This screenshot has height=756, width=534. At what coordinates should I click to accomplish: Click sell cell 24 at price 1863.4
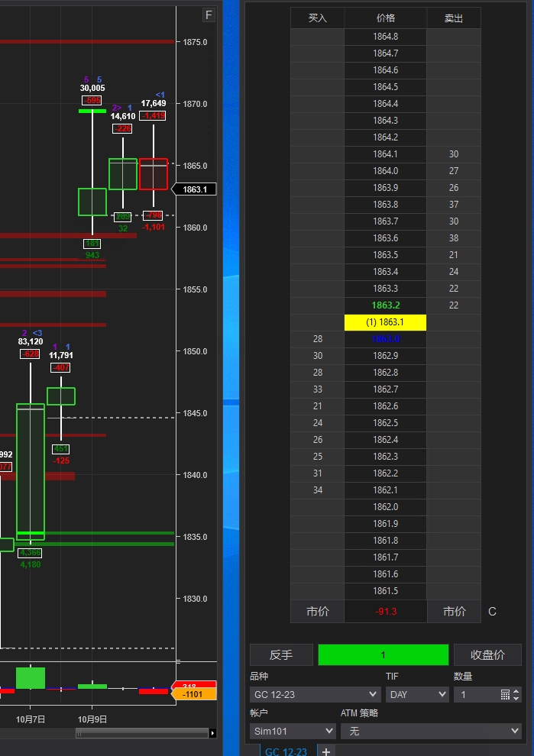click(454, 272)
